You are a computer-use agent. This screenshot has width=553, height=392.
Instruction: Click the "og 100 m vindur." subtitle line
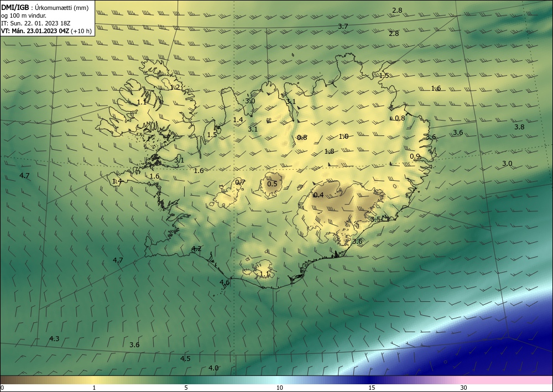24,15
